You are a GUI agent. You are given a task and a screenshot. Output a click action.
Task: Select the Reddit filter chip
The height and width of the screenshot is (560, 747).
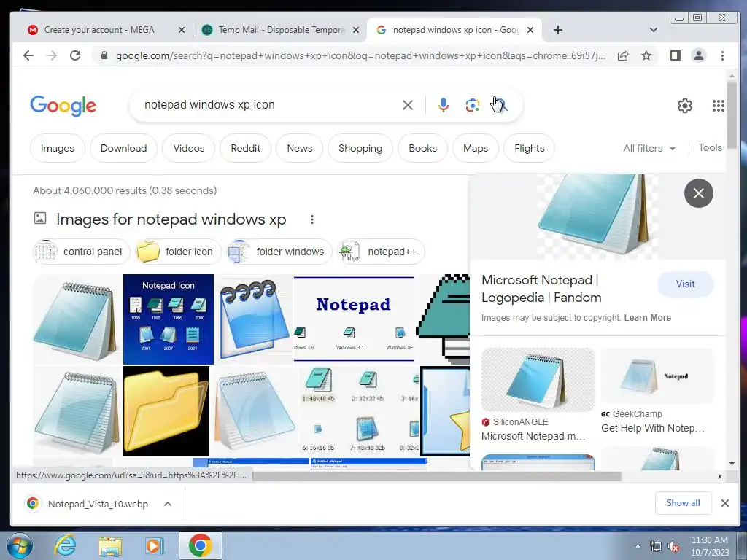(245, 149)
